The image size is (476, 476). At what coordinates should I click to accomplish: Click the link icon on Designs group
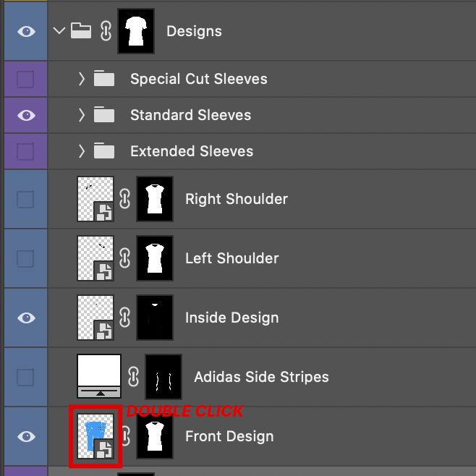[105, 31]
